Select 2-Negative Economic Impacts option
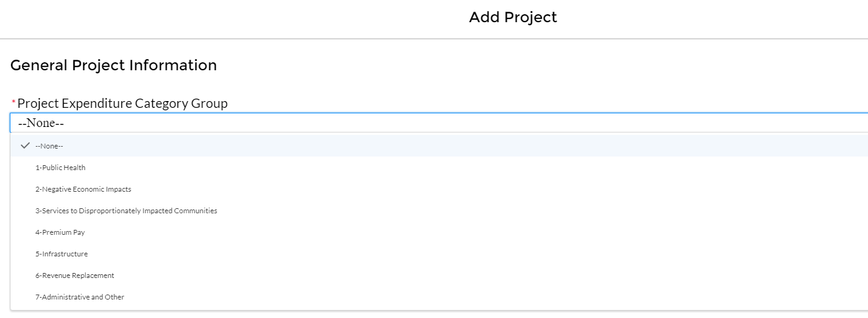 tap(83, 189)
